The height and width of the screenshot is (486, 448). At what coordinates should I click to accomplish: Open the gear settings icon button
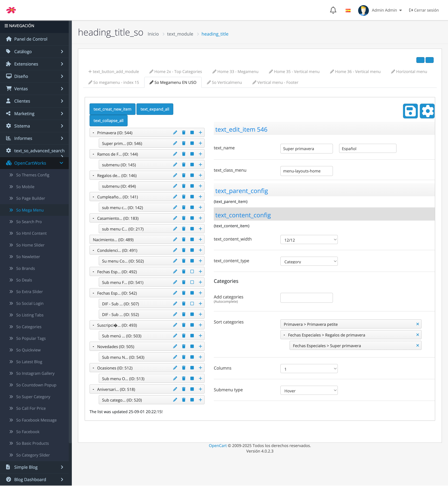[x=427, y=111]
